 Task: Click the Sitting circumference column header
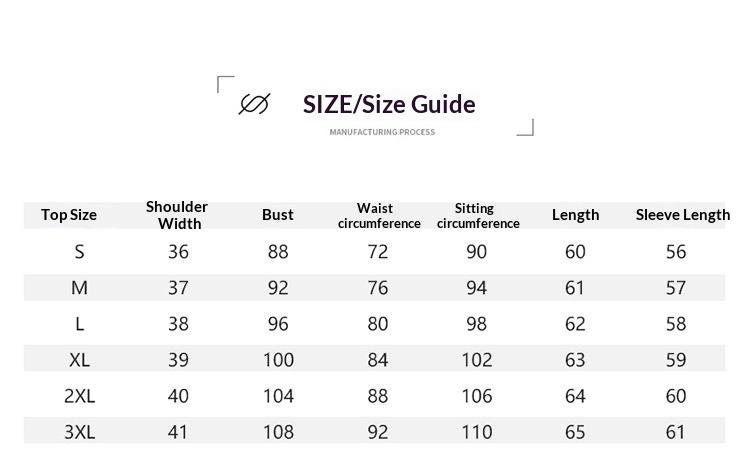pyautogui.click(x=477, y=216)
